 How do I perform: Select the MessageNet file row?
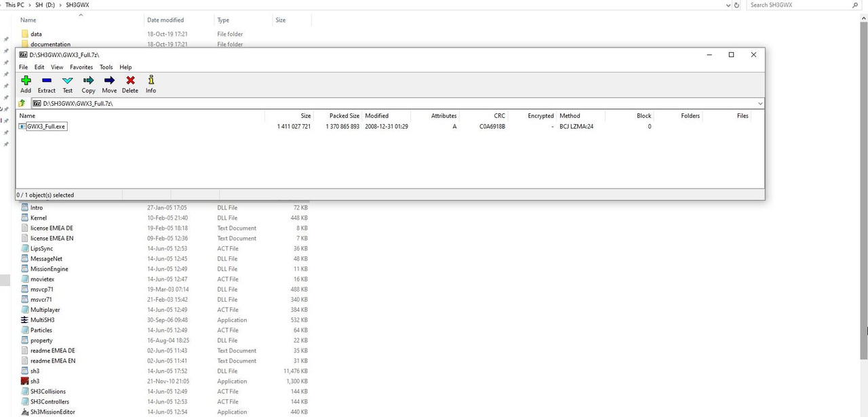[x=165, y=259]
